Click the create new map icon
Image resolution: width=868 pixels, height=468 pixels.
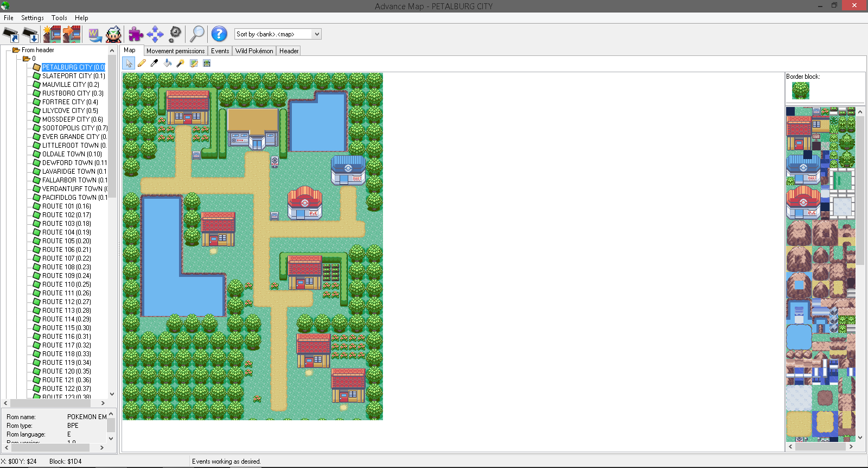pos(52,34)
